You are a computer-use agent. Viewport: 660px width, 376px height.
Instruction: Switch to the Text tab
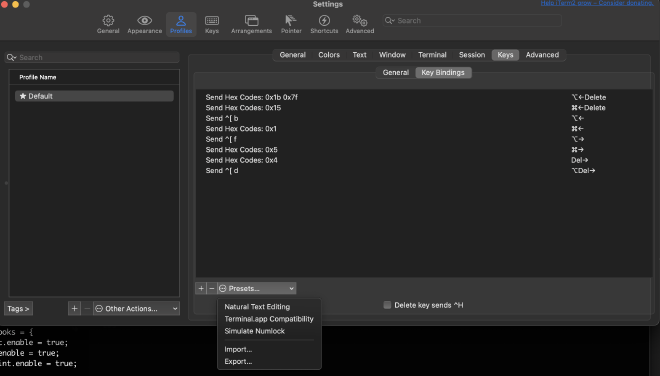click(x=359, y=55)
